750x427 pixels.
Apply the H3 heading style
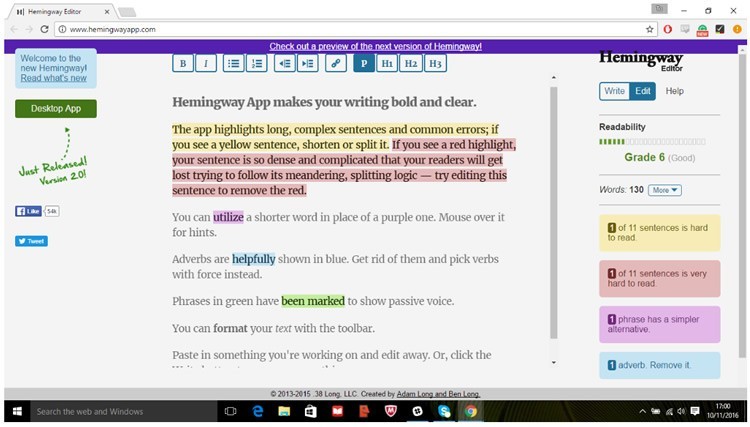coord(435,63)
